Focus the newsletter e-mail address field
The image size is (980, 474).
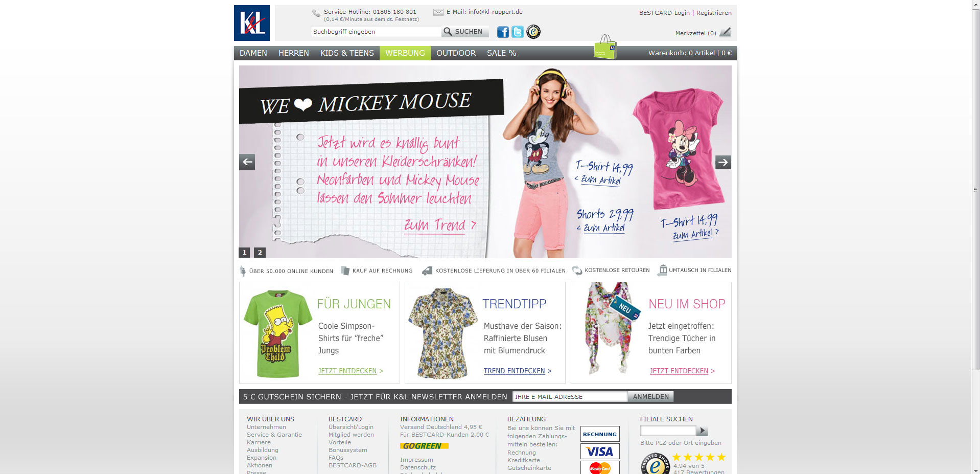(x=569, y=397)
